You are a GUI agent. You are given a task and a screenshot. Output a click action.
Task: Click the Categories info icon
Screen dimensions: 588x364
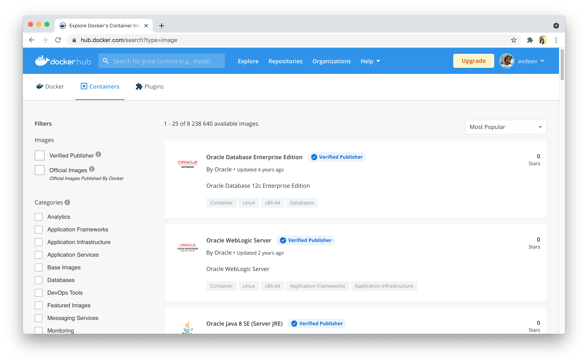(x=67, y=202)
